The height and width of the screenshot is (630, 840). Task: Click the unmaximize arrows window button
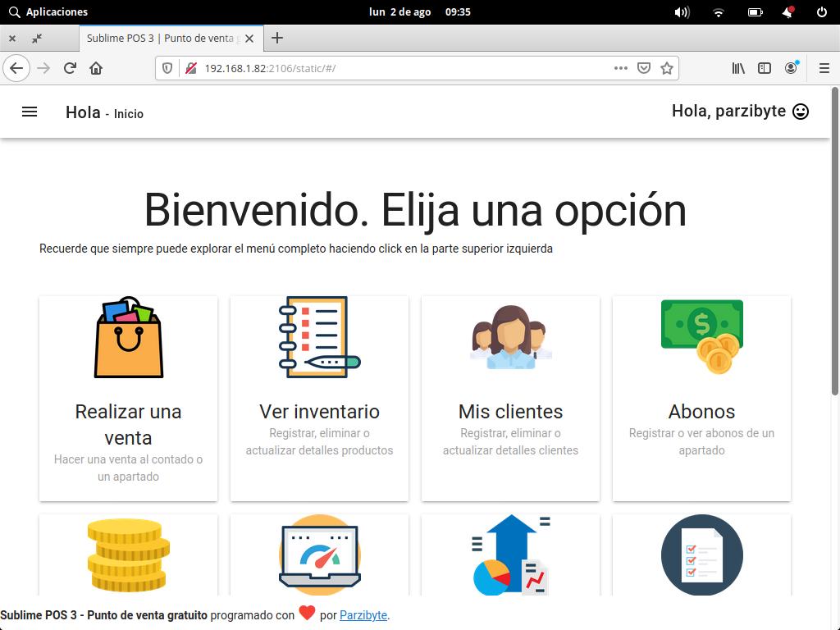[x=36, y=39]
